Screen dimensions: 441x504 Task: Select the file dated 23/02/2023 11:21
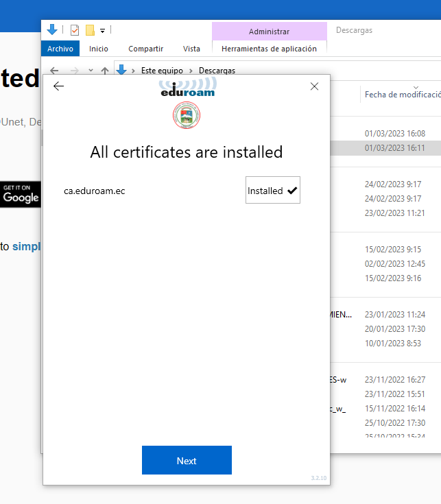[x=395, y=213]
